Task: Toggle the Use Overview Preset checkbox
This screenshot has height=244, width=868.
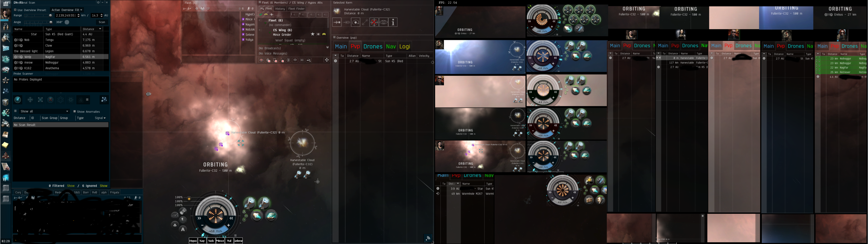Action: 15,10
